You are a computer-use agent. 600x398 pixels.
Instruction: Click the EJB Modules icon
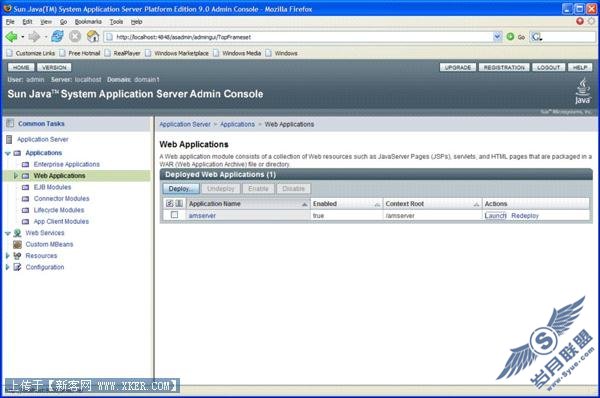25,188
